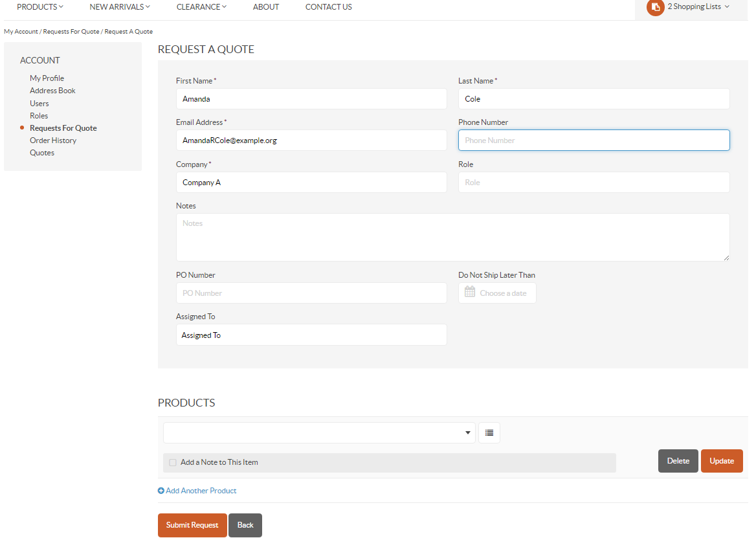Open the product selection dropdown
Screen dimensions: 756x538
click(319, 433)
